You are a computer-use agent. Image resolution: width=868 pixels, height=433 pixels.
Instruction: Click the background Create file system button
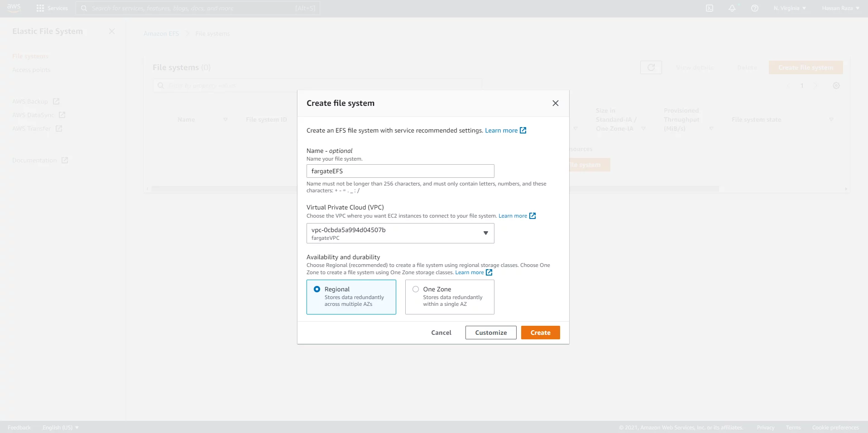click(x=806, y=67)
